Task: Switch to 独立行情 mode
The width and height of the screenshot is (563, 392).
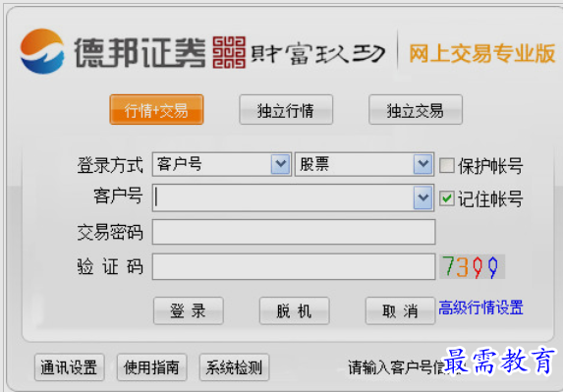Action: pos(286,110)
